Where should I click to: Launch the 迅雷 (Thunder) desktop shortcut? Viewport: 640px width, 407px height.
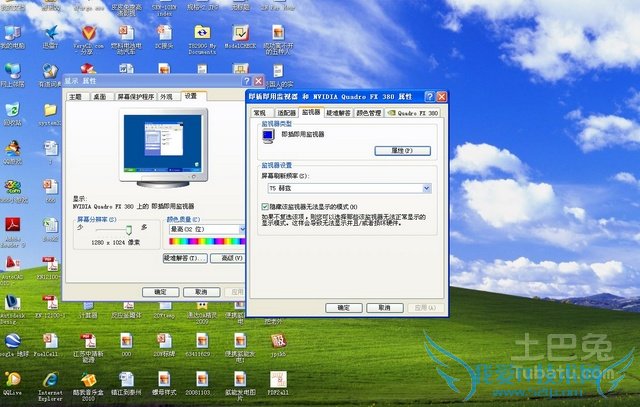(x=49, y=35)
